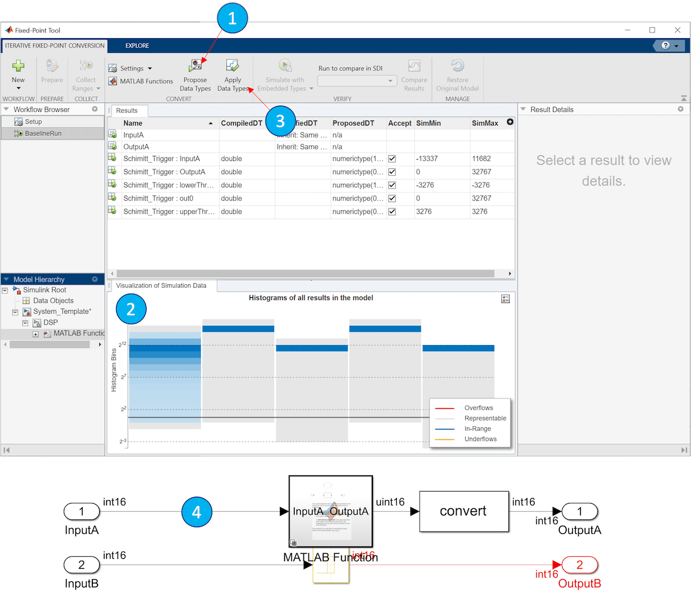Open MATLAB Functions from the toolbar
This screenshot has height=616, width=691.
coord(141,82)
